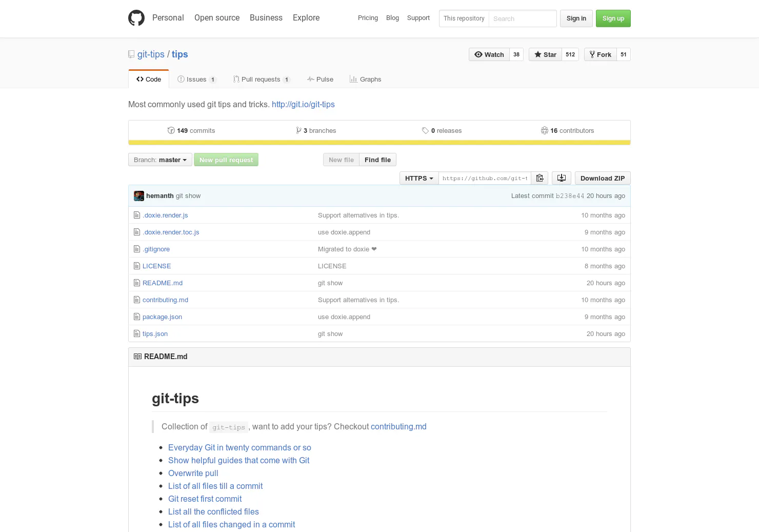
Task: Click file icon beside package.json
Action: pyautogui.click(x=137, y=317)
